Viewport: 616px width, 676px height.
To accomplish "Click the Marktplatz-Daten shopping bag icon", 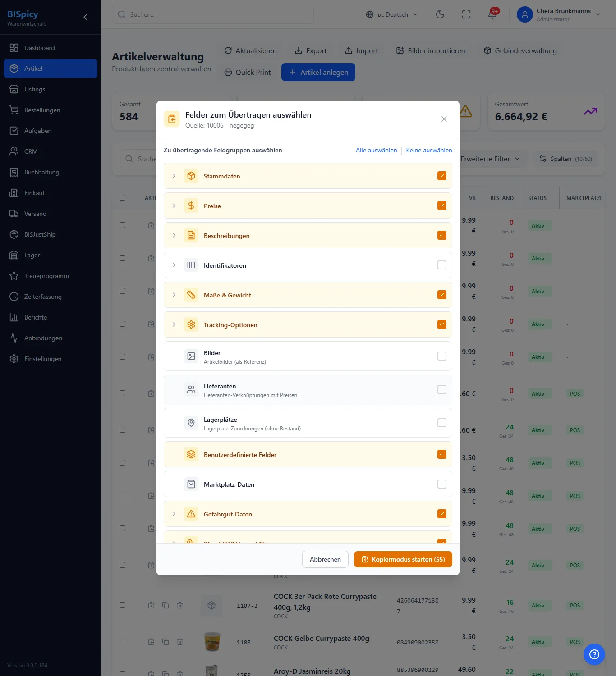I will click(x=191, y=484).
